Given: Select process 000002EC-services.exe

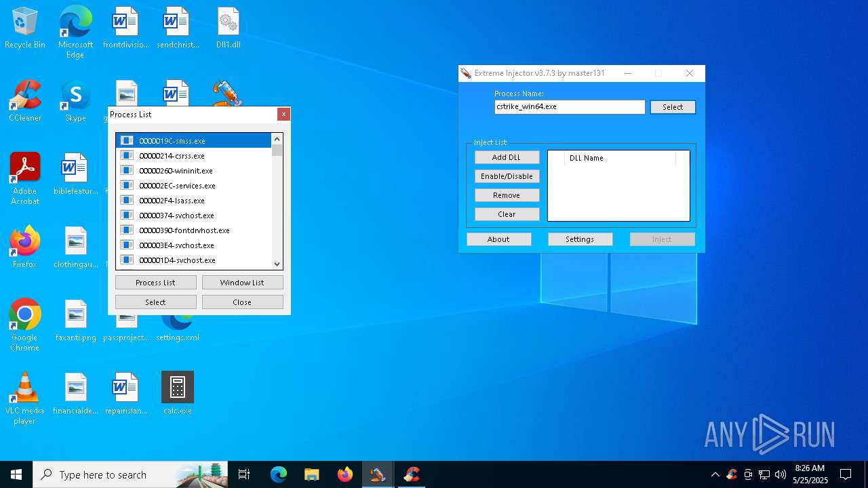Looking at the screenshot, I should pos(193,186).
